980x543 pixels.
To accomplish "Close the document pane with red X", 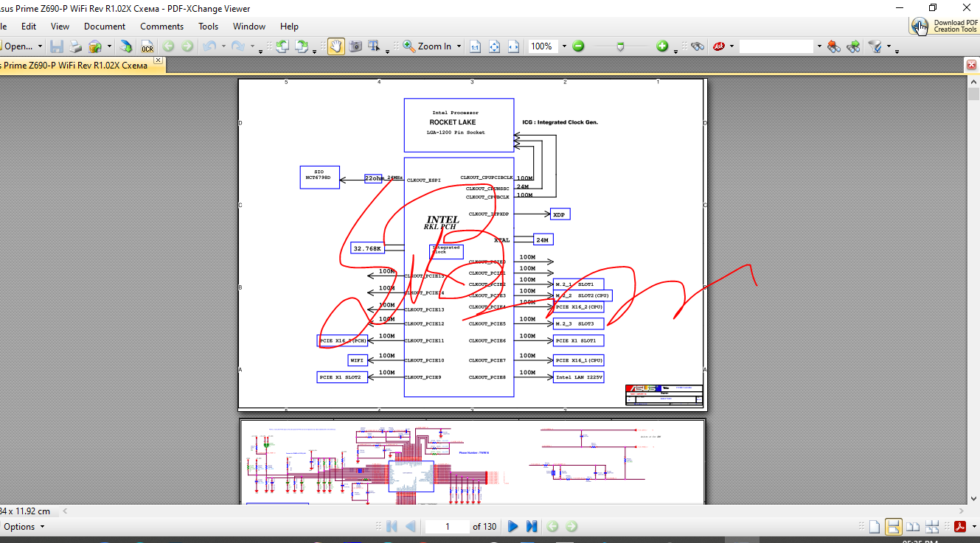I will click(x=972, y=66).
